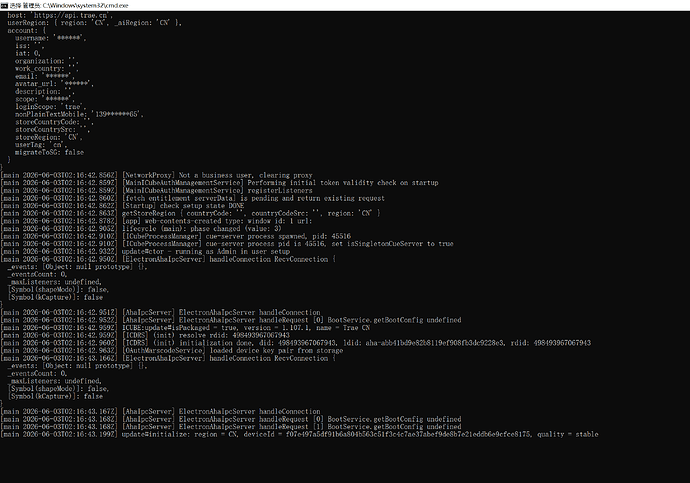Open the cmd.exe system menu icon
Viewport: 690px width, 483px height.
[4, 5]
